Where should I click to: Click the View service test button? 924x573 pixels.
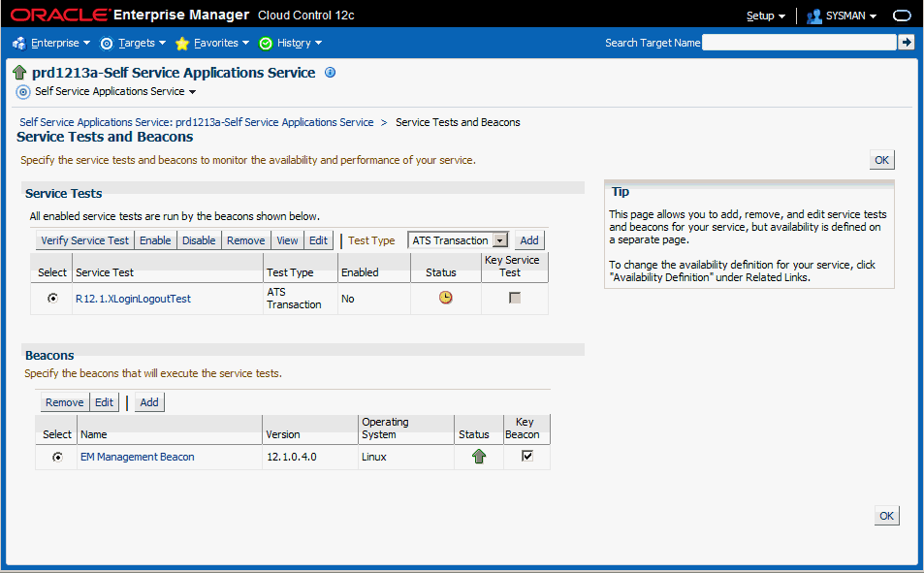pos(288,240)
